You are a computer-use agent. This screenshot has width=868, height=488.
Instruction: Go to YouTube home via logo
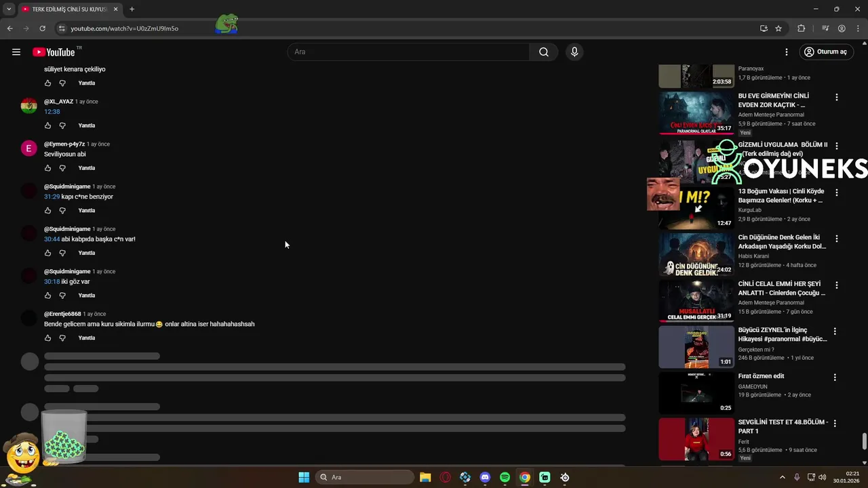[54, 52]
